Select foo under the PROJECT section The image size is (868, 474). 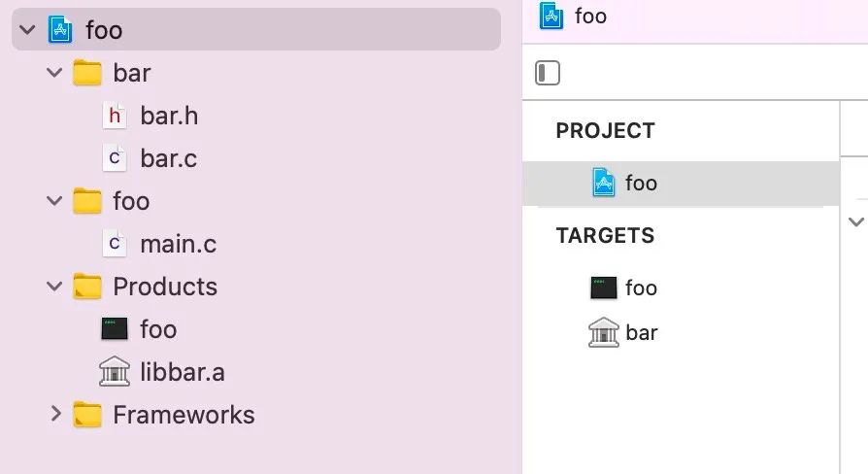pyautogui.click(x=641, y=184)
